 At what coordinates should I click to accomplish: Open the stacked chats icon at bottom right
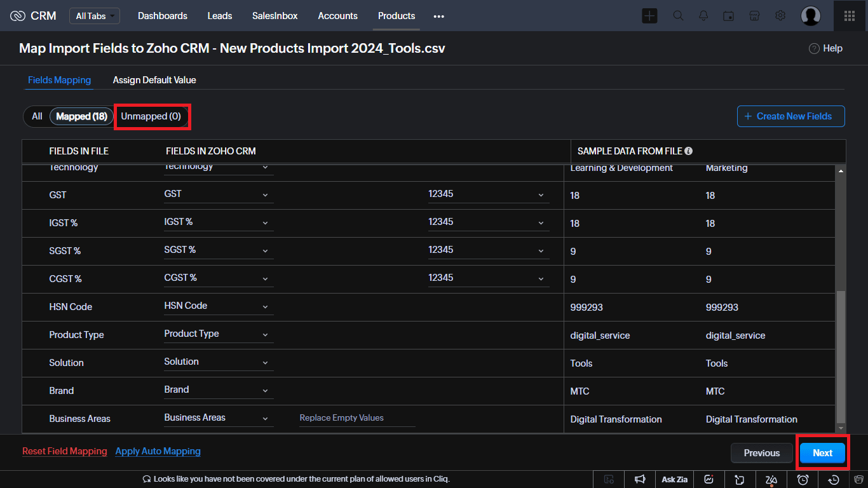pos(858,480)
